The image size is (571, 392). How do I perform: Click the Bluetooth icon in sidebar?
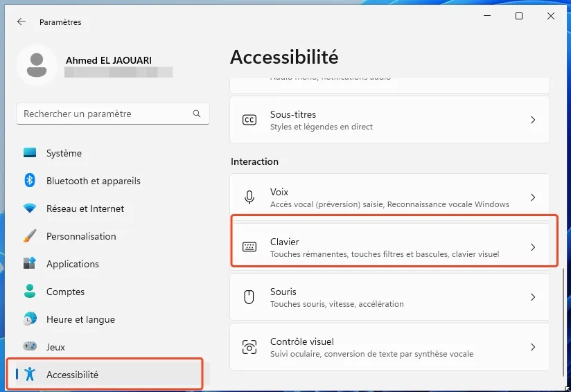tap(30, 180)
